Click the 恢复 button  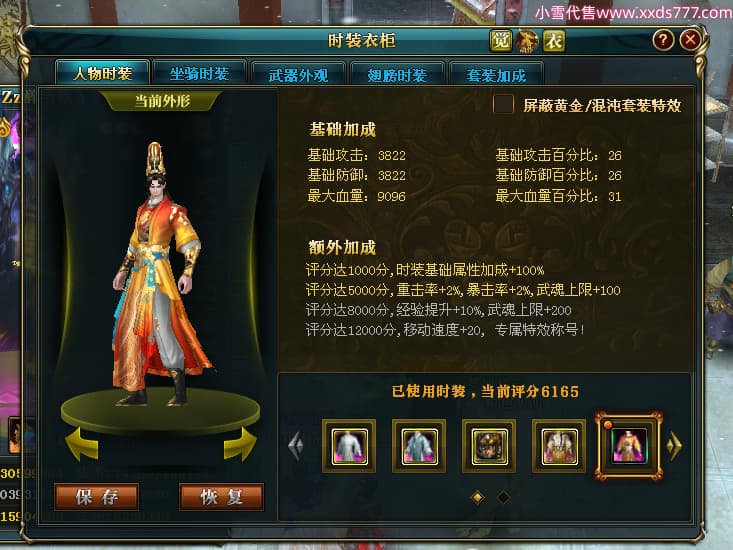[x=222, y=497]
